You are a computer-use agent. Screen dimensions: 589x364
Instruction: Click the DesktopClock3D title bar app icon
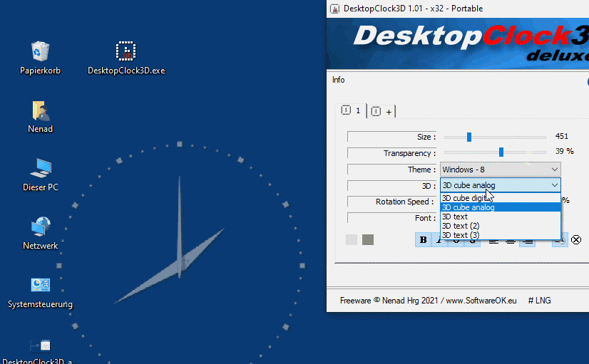coord(334,9)
